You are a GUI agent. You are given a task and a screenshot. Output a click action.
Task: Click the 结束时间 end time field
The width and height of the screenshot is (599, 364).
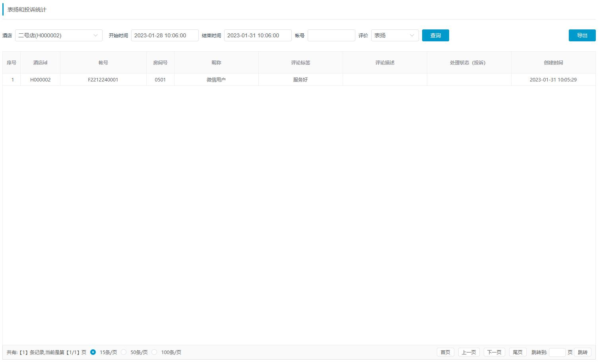258,35
